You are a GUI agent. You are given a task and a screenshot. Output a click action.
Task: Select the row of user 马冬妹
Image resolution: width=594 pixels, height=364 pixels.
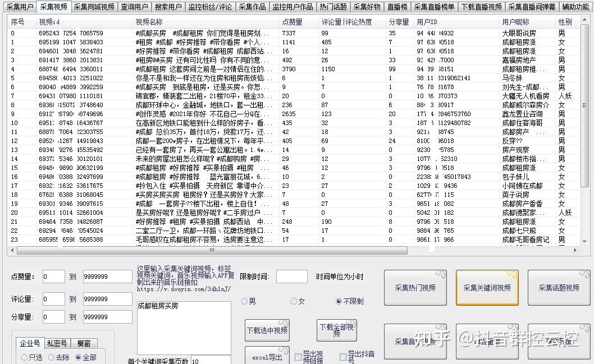point(294,78)
